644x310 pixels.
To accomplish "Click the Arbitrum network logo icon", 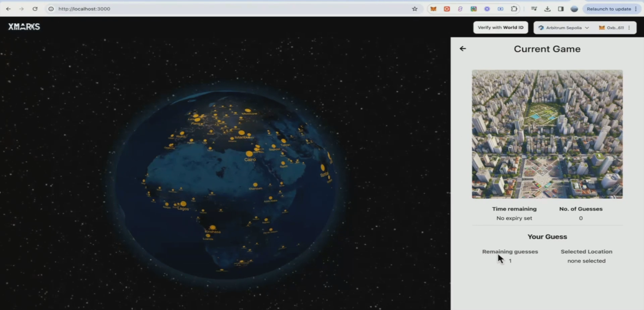I will click(541, 28).
